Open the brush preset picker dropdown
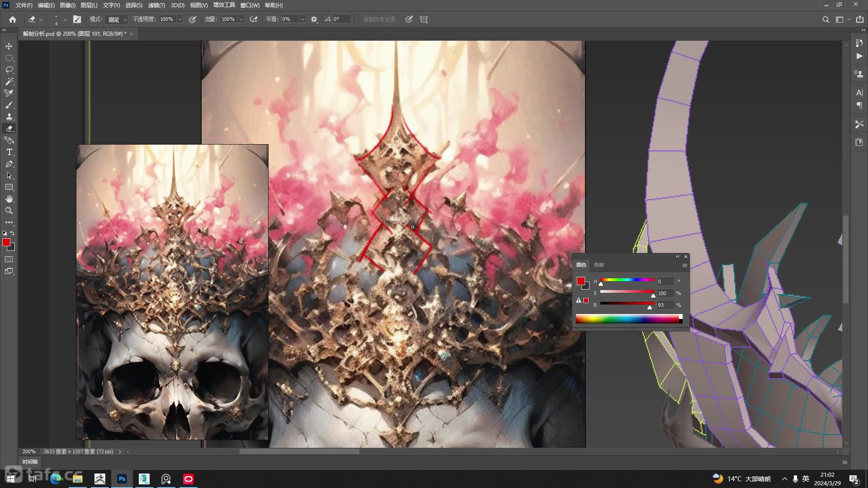The image size is (868, 488). (66, 19)
